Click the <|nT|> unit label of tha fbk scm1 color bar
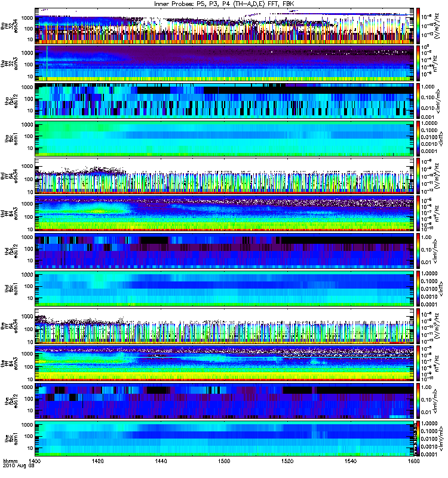The width and height of the screenshot is (448, 478). pos(440,139)
